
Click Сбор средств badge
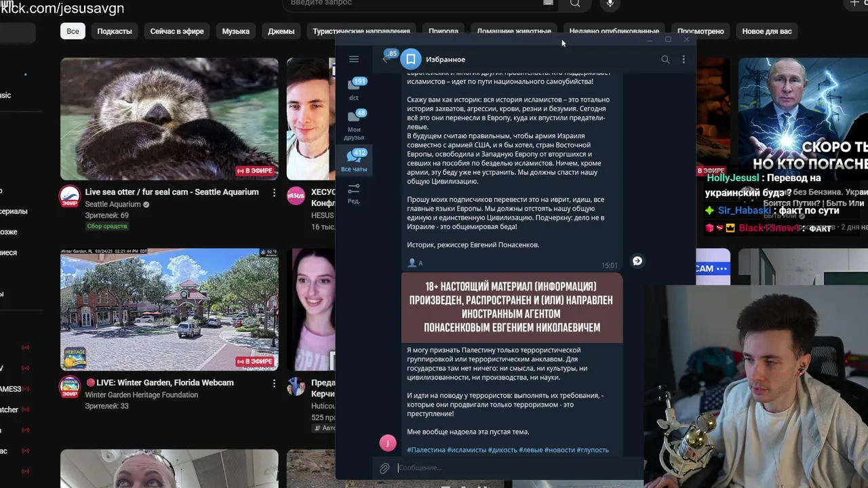coord(107,226)
